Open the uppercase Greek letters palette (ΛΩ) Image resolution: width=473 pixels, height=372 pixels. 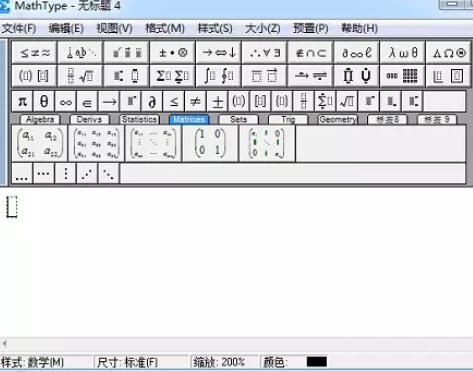click(448, 52)
